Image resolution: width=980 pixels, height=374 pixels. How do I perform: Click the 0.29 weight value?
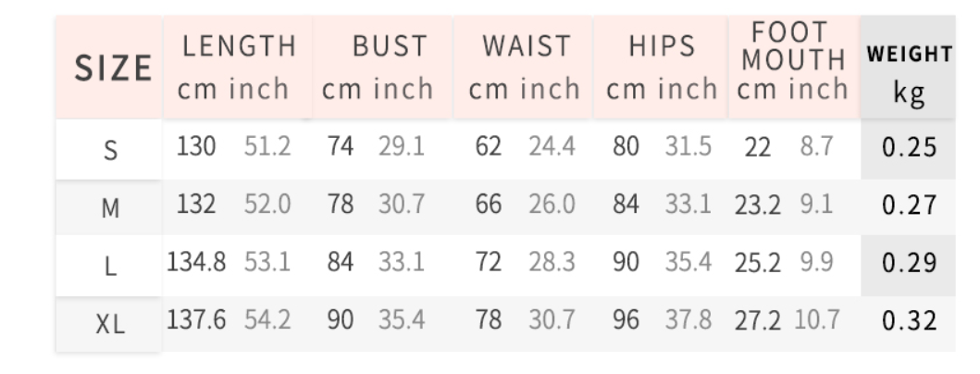click(909, 264)
